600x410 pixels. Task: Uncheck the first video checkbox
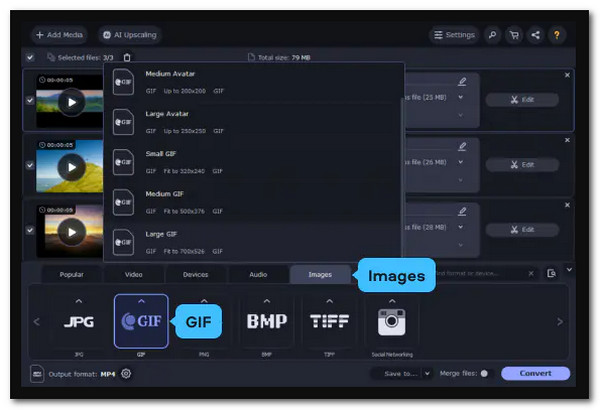click(30, 100)
